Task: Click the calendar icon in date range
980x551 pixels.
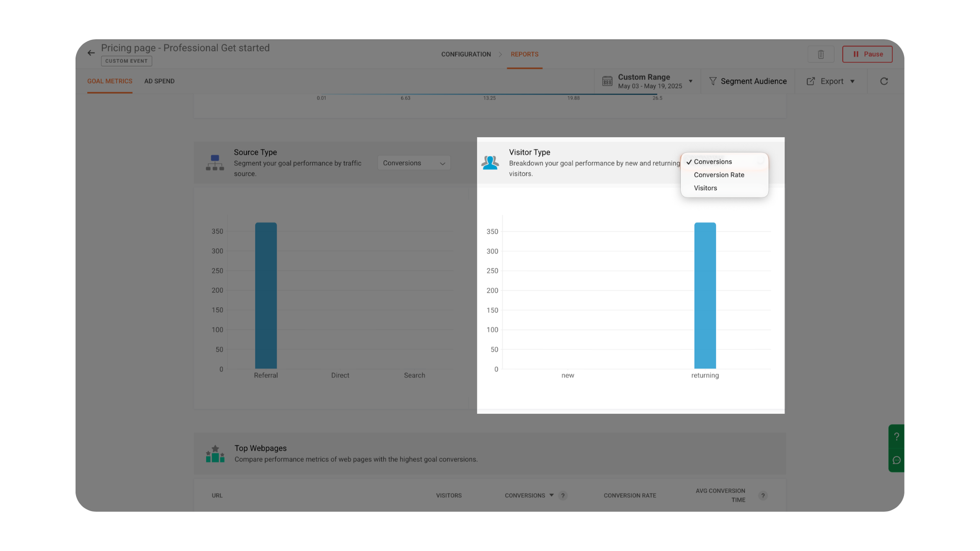Action: [x=607, y=81]
